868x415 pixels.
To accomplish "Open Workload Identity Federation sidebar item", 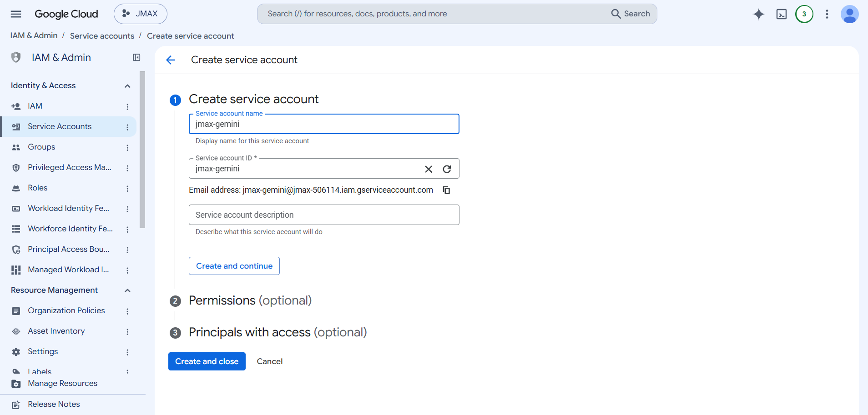I will click(x=68, y=208).
